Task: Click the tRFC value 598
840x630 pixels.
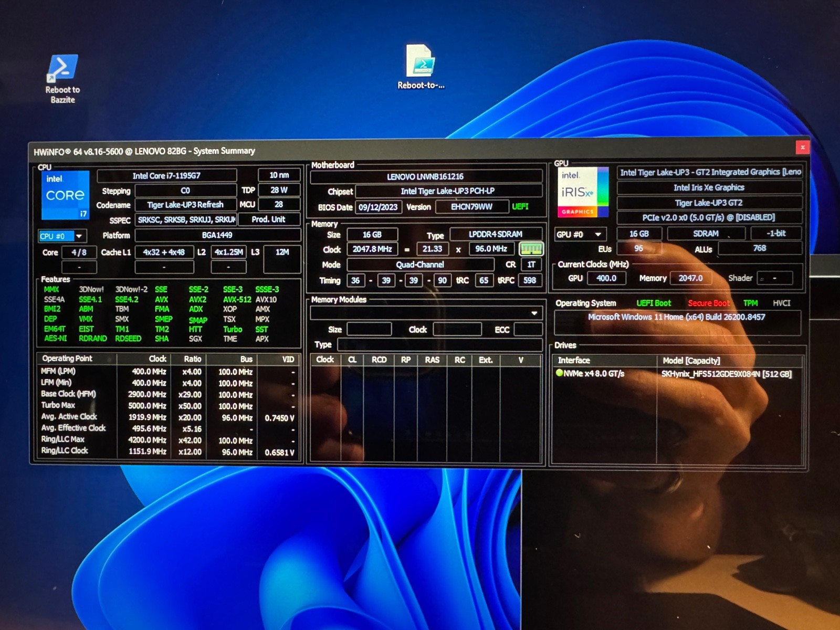Action: (x=530, y=280)
